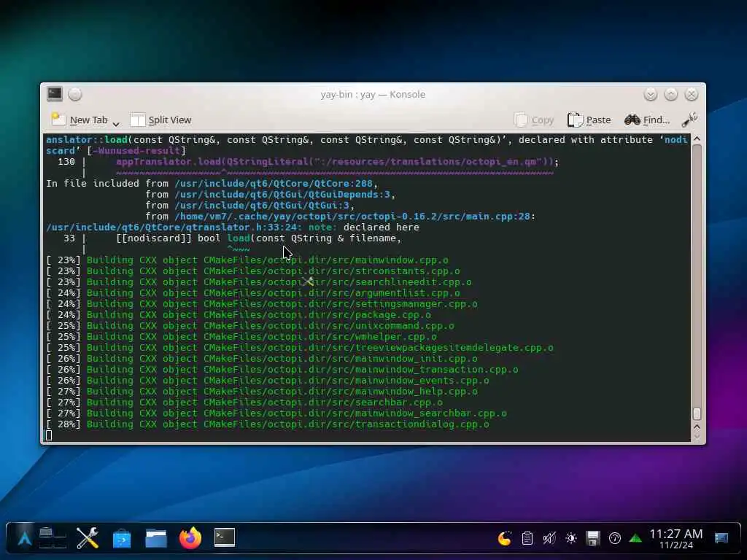Maximize the Konsole window
Viewport: 747px width, 560px height.
pos(671,94)
